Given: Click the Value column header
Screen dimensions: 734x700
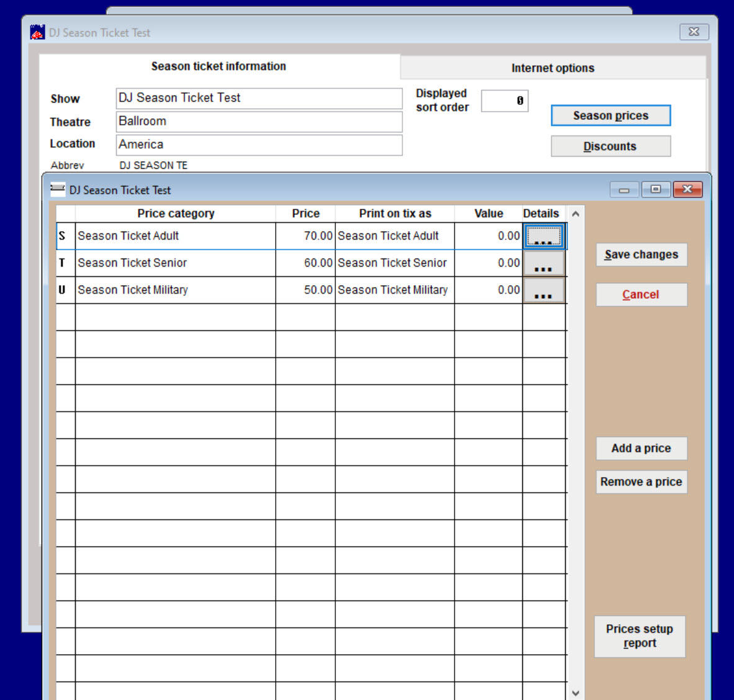Looking at the screenshot, I should click(x=488, y=214).
